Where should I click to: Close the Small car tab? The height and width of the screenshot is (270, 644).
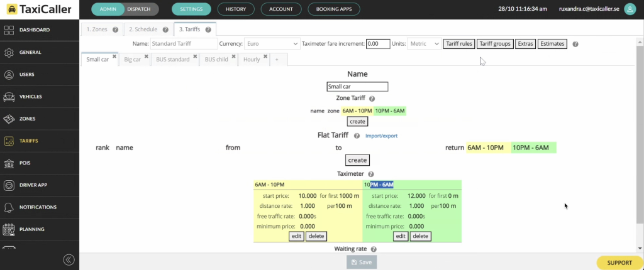[x=114, y=57]
